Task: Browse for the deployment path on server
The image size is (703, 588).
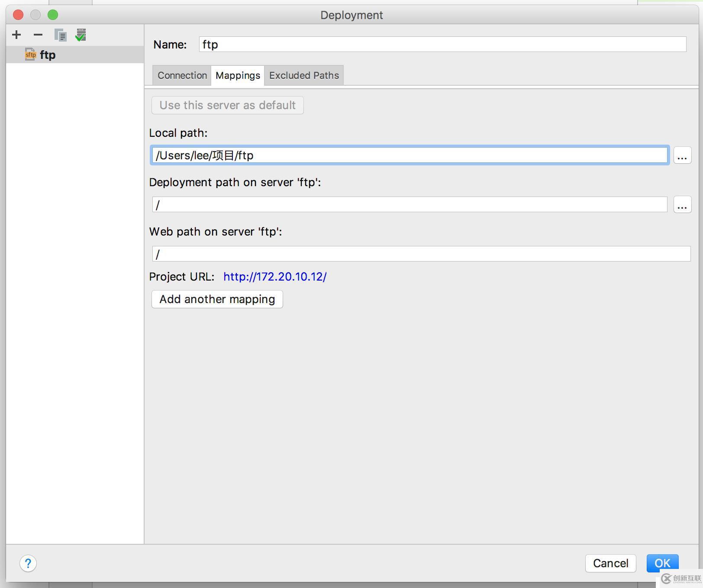Action: 682,205
